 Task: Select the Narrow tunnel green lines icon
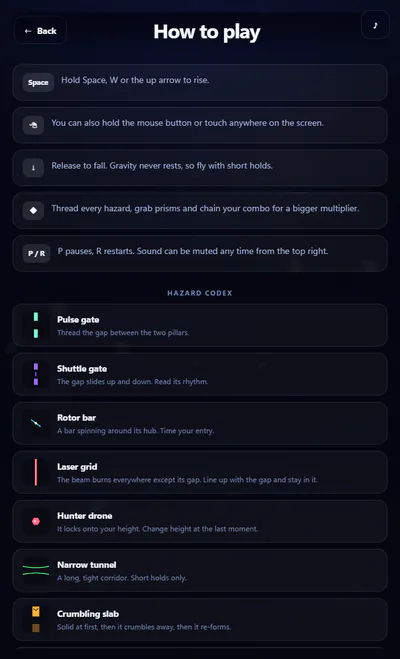[36, 570]
